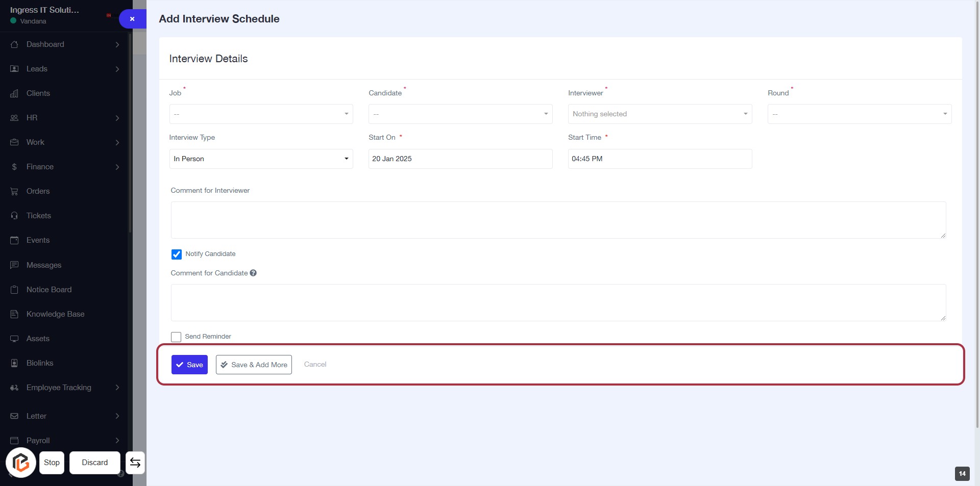Click the Orders cart icon

click(x=14, y=191)
